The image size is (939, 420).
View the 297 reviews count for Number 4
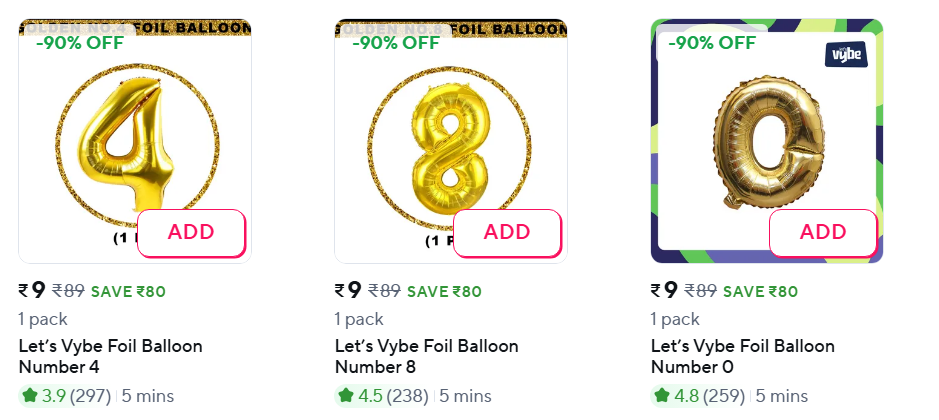coord(92,396)
